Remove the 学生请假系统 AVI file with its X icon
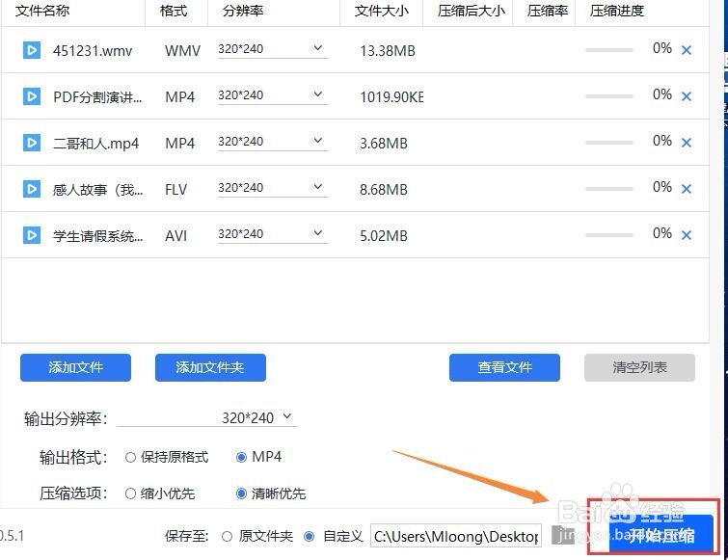The width and height of the screenshot is (728, 560). [x=687, y=235]
